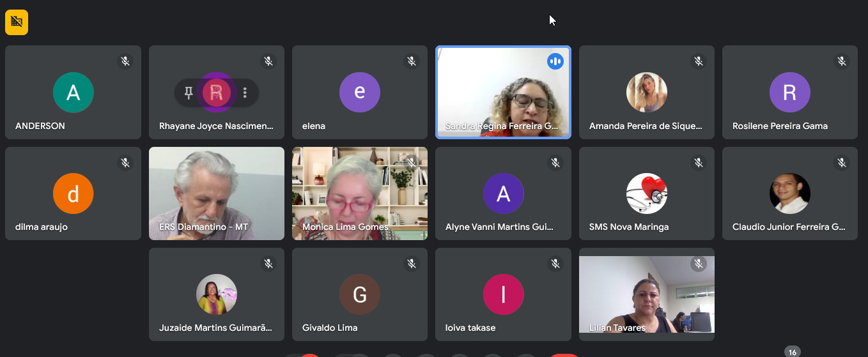Screen dimensions: 868x357
Task: Click Rosilene Pereira Gama's muted microphone icon
Action: (842, 61)
